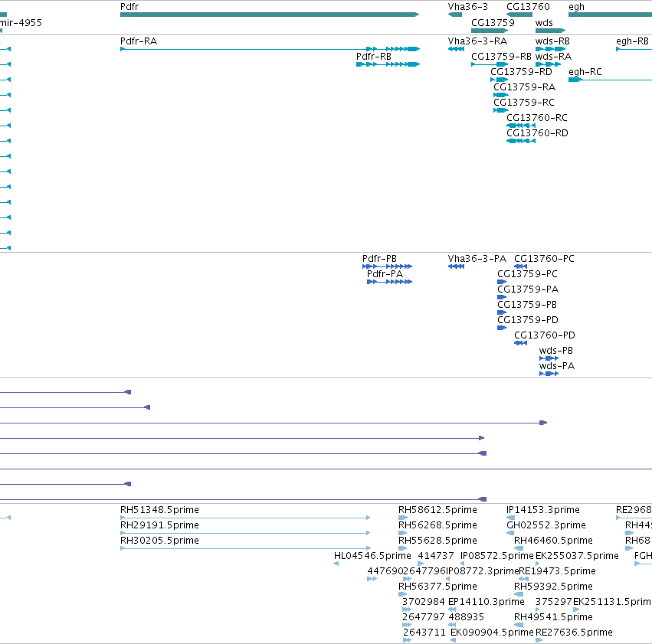Open the egh-RB transcript label
Viewport: 652px width, 644px height.
(632, 41)
